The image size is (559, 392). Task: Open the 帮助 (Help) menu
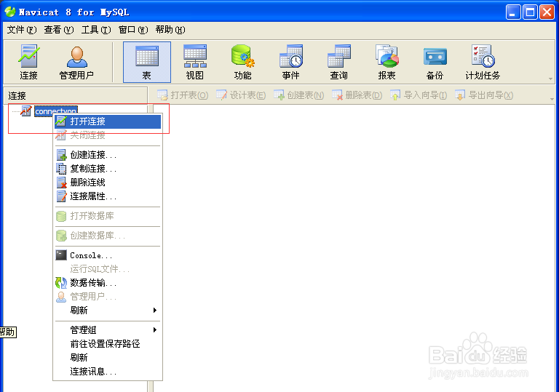click(x=170, y=30)
